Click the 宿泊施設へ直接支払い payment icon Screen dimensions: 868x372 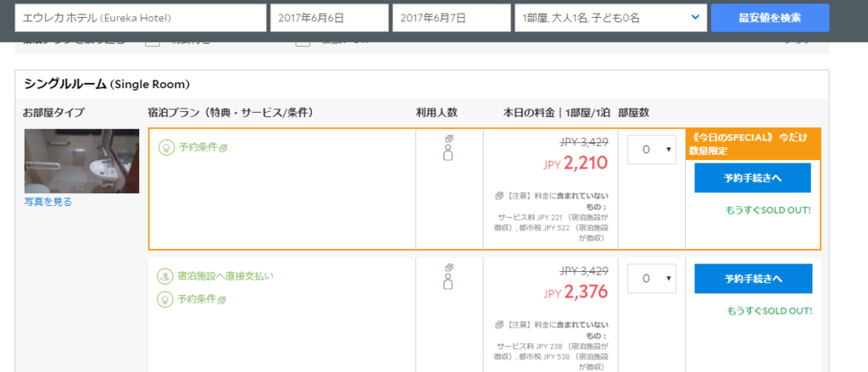coord(164,275)
